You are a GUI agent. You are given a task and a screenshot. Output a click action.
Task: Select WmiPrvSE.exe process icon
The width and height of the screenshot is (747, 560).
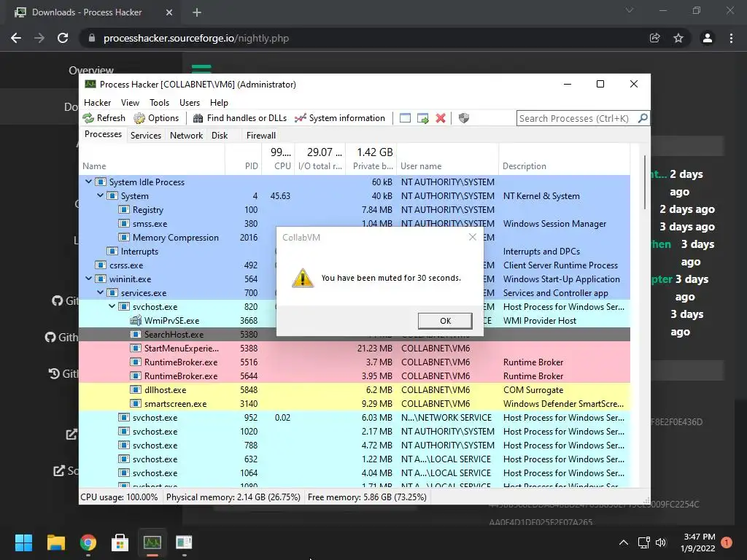(136, 320)
